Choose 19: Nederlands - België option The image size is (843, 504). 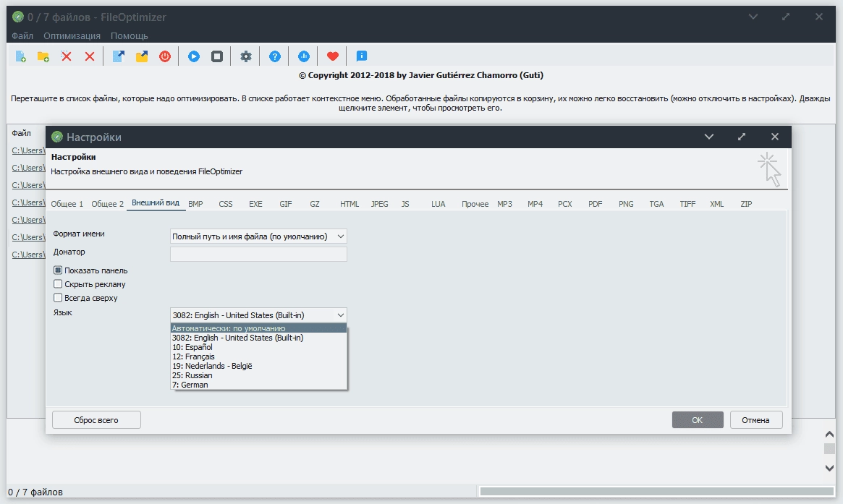tap(258, 366)
